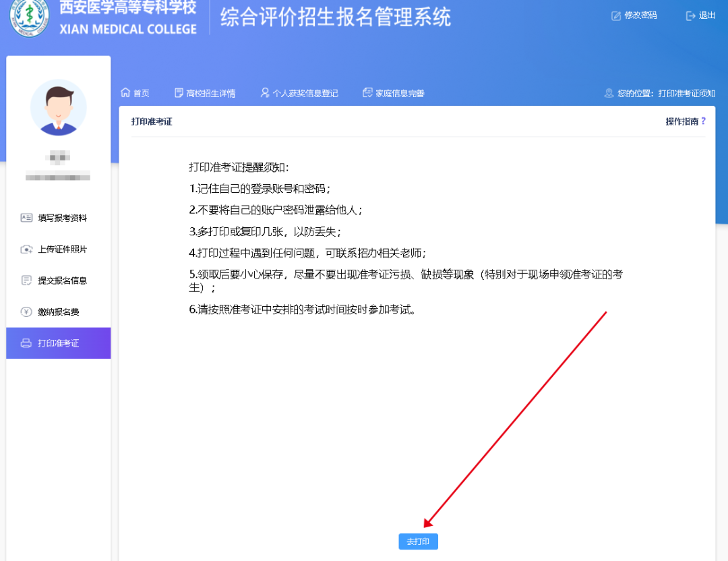Screen dimensions: 728x561
Task: Click the camera icon for 上传证件照片
Action: 26,249
